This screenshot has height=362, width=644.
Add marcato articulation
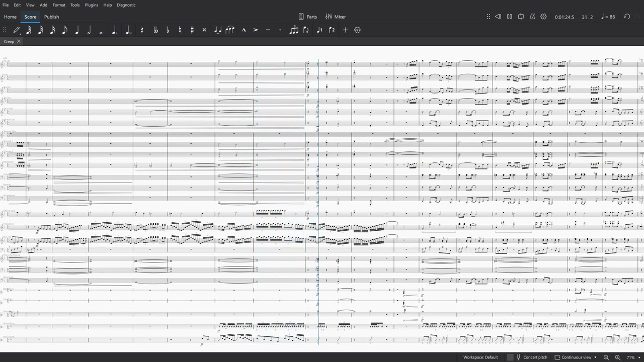[244, 30]
